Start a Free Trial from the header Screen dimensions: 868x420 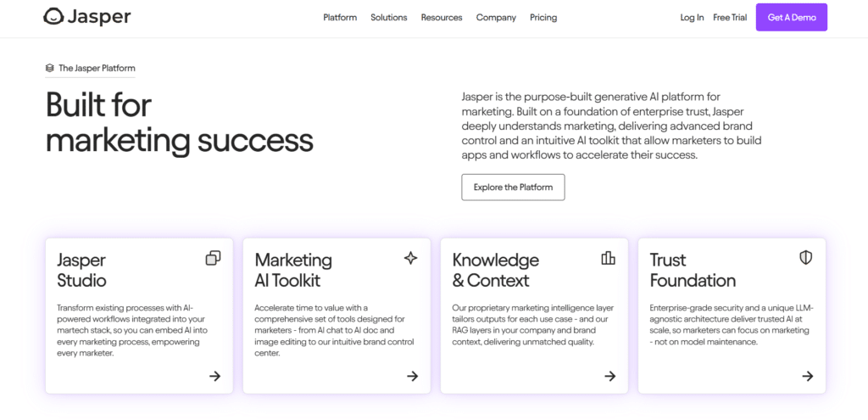[x=730, y=17]
